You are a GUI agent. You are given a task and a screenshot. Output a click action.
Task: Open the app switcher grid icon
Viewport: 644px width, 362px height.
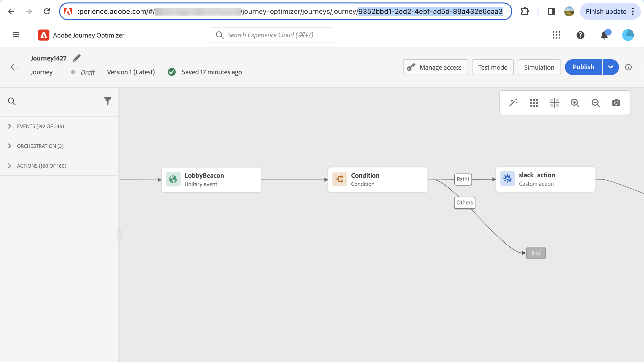[x=556, y=35]
